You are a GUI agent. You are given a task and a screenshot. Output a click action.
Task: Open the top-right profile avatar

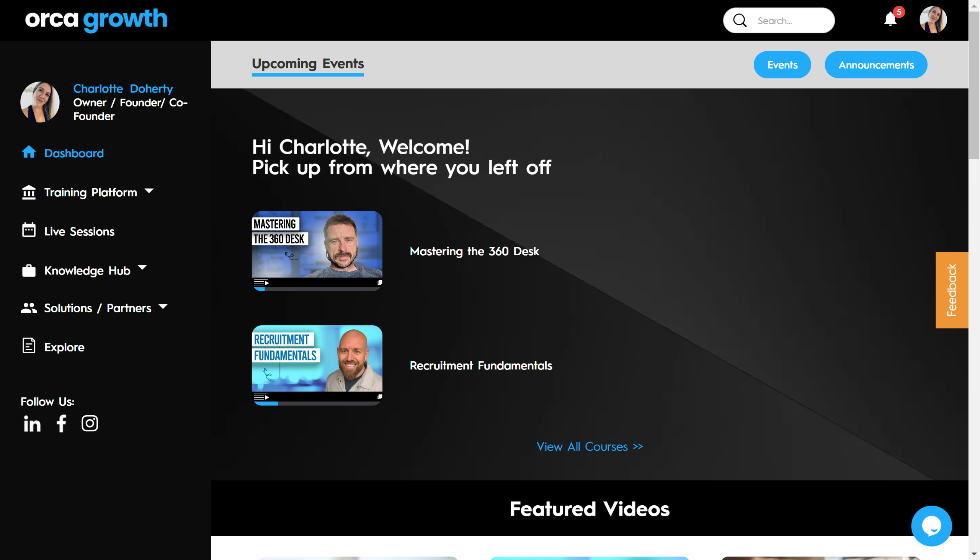click(x=933, y=20)
